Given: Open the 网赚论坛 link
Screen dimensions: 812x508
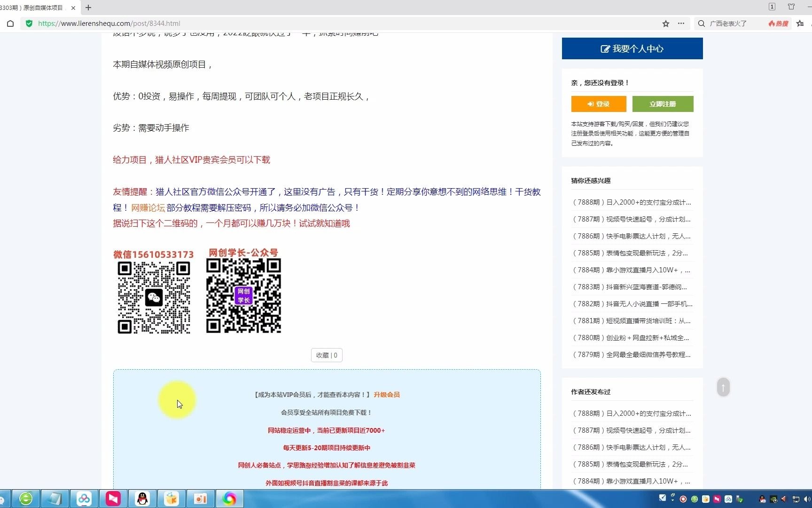Looking at the screenshot, I should pos(148,207).
